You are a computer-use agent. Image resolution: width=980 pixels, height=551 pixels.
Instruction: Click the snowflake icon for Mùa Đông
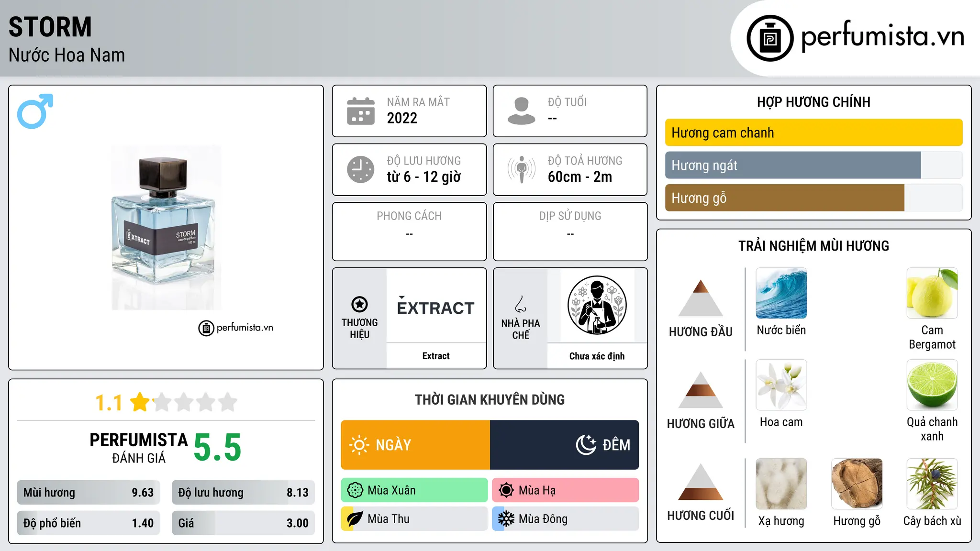coord(506,519)
